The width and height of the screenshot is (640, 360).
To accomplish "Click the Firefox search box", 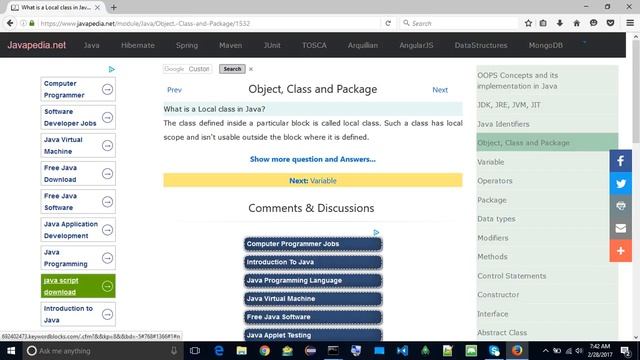I will (x=459, y=23).
